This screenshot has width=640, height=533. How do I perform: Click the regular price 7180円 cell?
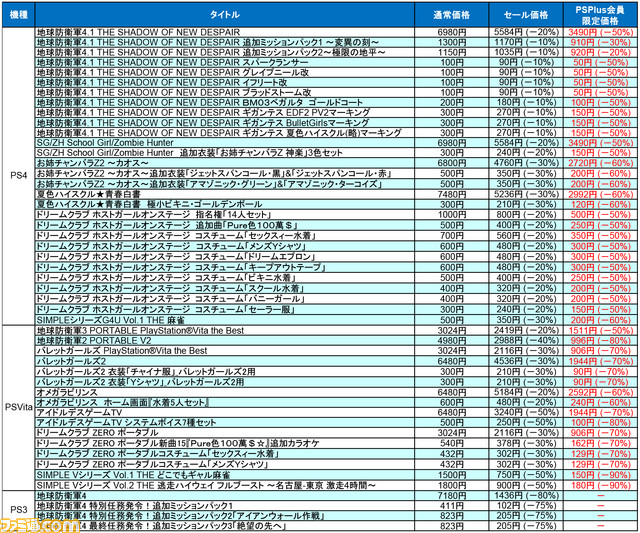[x=451, y=496]
